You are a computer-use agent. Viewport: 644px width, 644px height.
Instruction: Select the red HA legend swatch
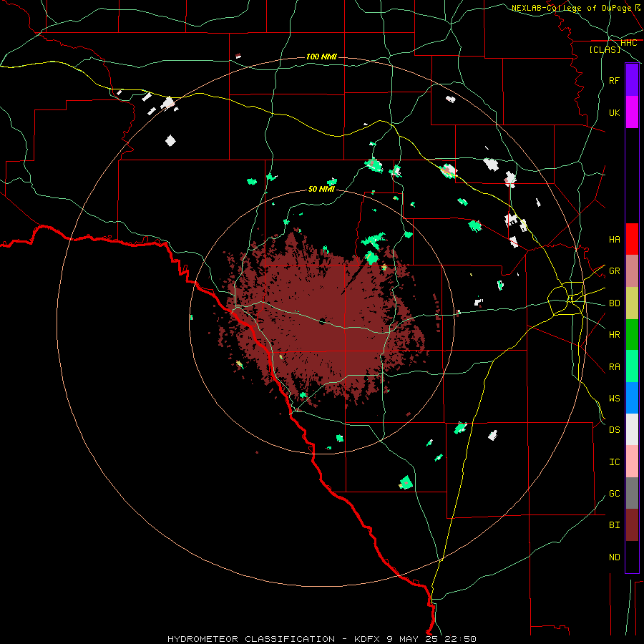pos(632,239)
